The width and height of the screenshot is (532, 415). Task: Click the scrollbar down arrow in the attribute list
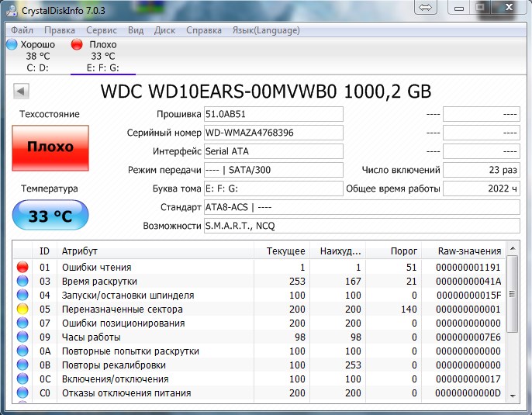513,396
